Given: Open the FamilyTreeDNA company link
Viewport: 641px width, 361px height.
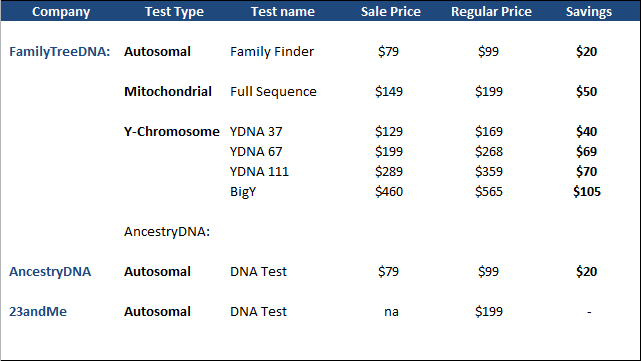Looking at the screenshot, I should tap(60, 52).
